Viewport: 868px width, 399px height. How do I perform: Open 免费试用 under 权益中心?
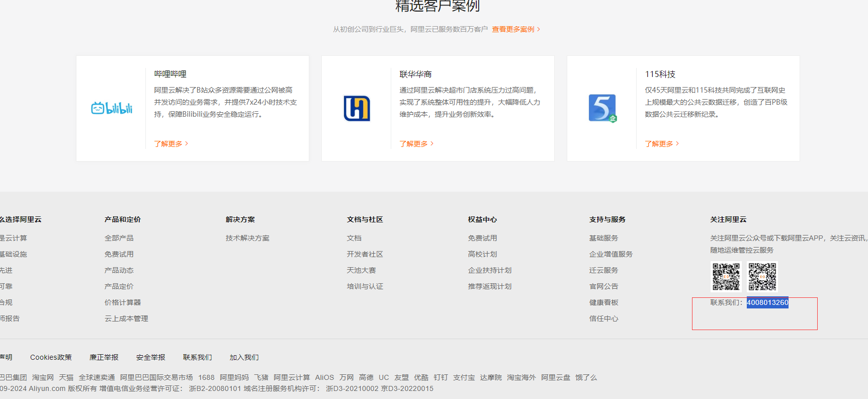tap(483, 238)
